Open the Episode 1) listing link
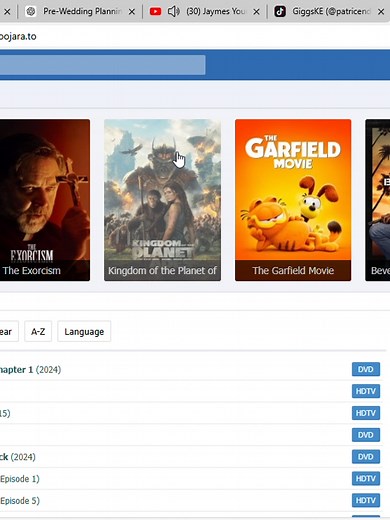The height and width of the screenshot is (520, 390). [20, 479]
